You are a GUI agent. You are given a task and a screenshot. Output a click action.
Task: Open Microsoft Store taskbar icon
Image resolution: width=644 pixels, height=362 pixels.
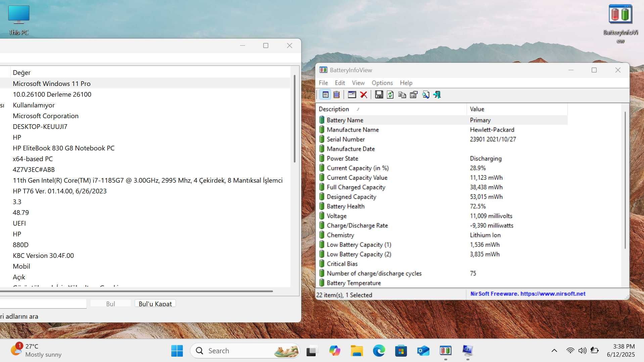click(401, 351)
